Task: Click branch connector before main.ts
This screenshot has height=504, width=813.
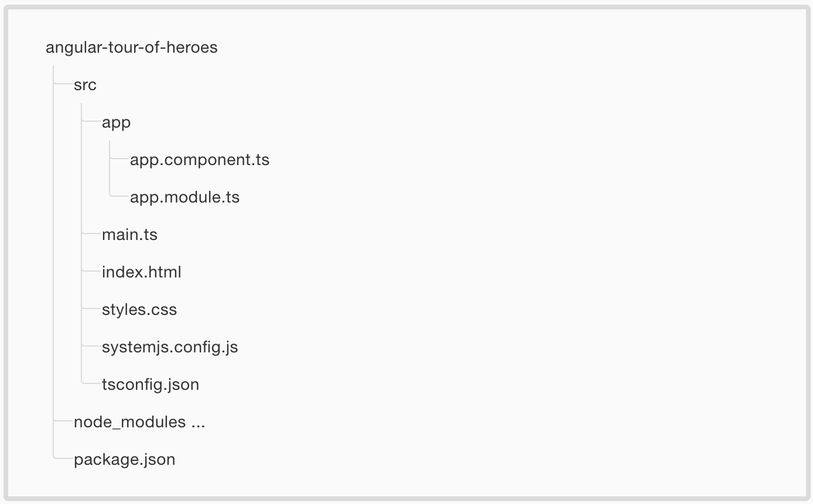Action: (91, 235)
